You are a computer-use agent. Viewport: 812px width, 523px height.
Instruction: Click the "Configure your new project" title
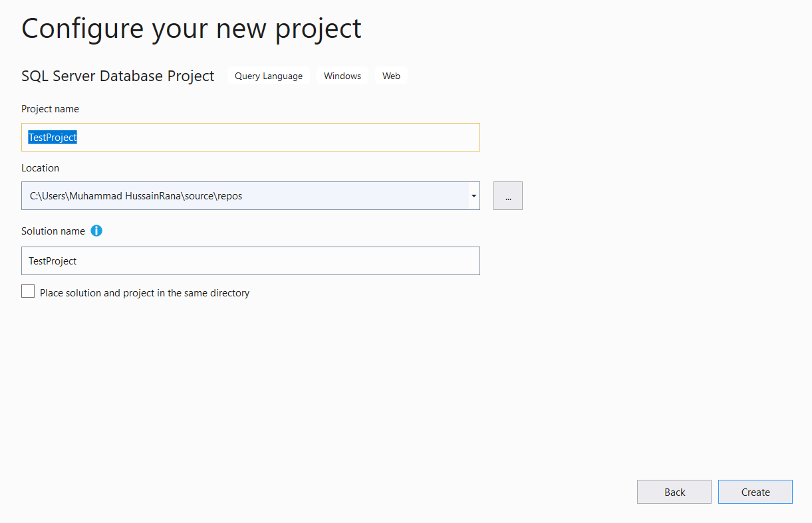191,28
